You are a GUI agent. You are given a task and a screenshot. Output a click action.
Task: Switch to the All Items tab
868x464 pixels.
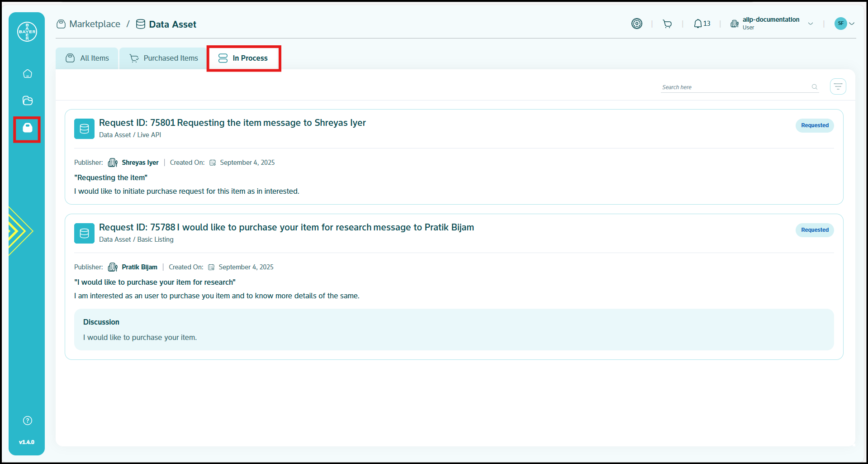(x=87, y=58)
